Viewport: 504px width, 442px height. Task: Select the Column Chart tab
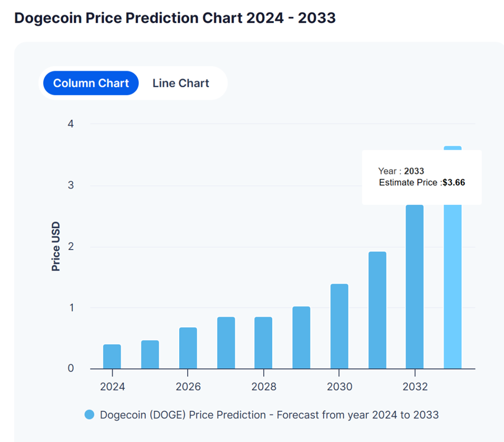(x=91, y=83)
